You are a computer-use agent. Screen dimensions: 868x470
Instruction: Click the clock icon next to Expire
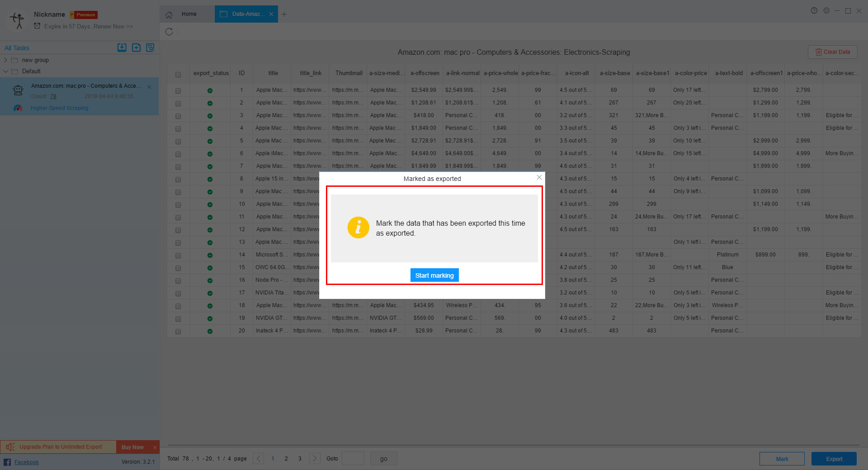tap(37, 26)
